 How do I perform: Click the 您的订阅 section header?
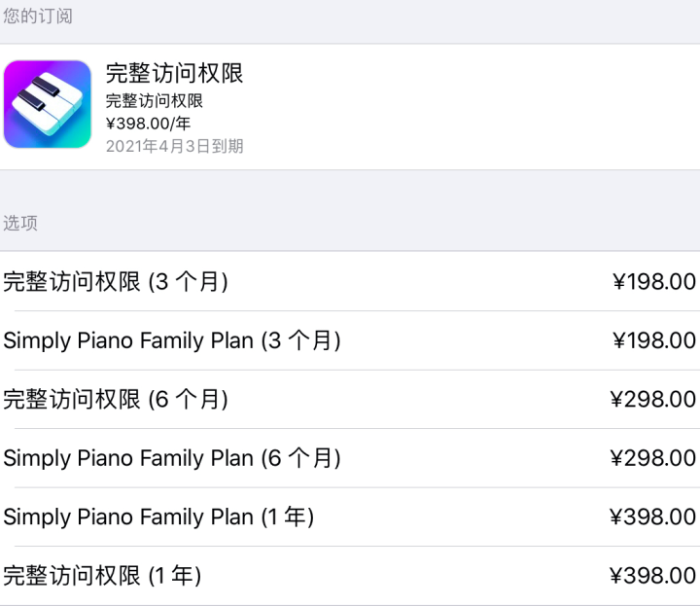[x=37, y=17]
